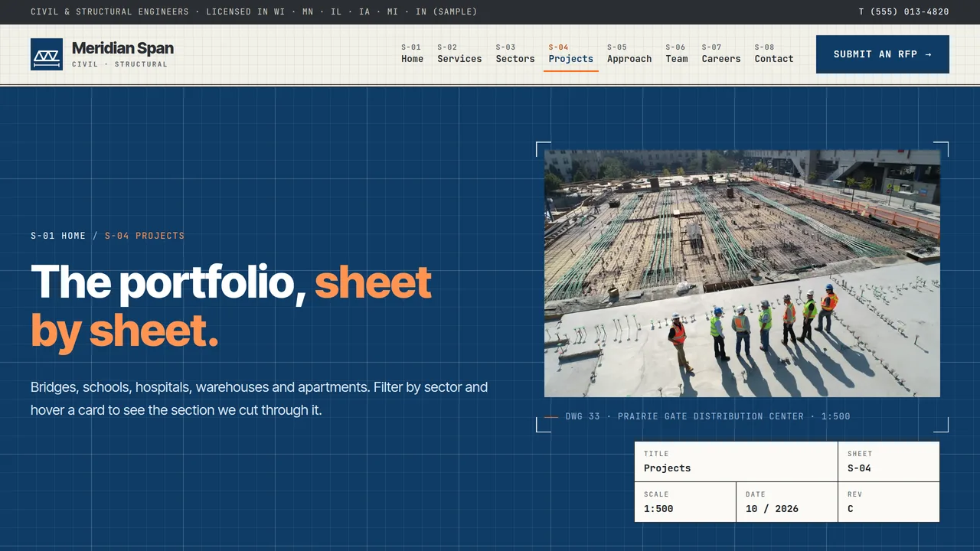Click the 'Bridges, schools, hospitals' description paragraph
This screenshot has width=980, height=551.
coord(260,399)
